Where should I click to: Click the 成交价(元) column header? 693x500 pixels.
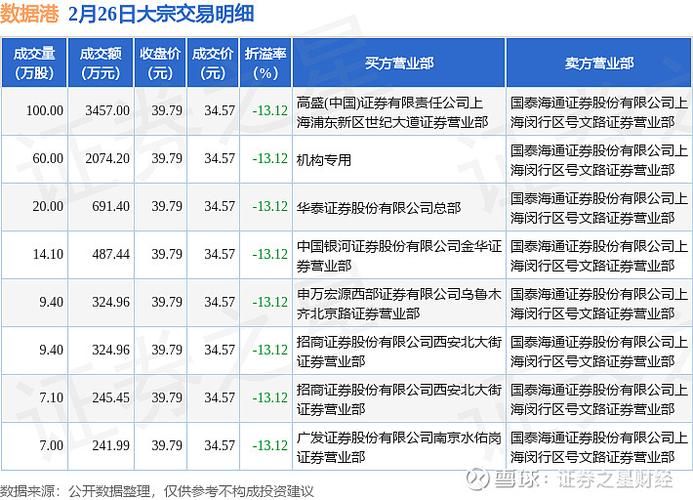point(213,63)
